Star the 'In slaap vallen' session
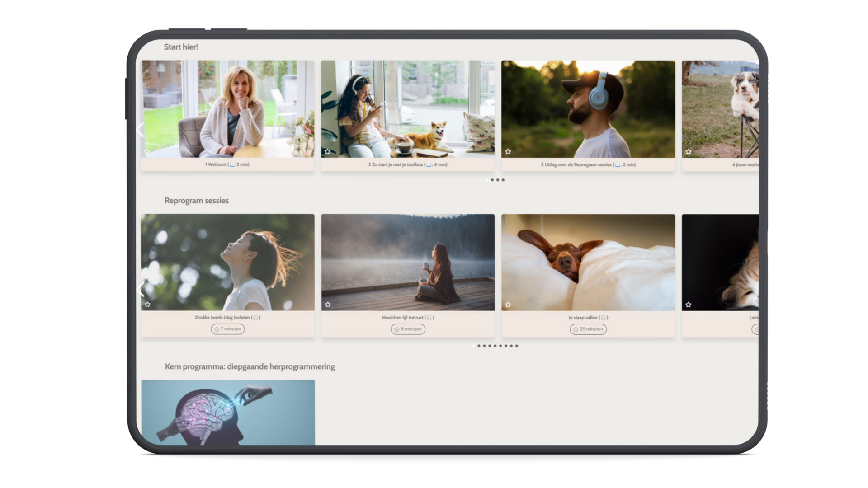Image resolution: width=868 pixels, height=488 pixels. tap(508, 305)
